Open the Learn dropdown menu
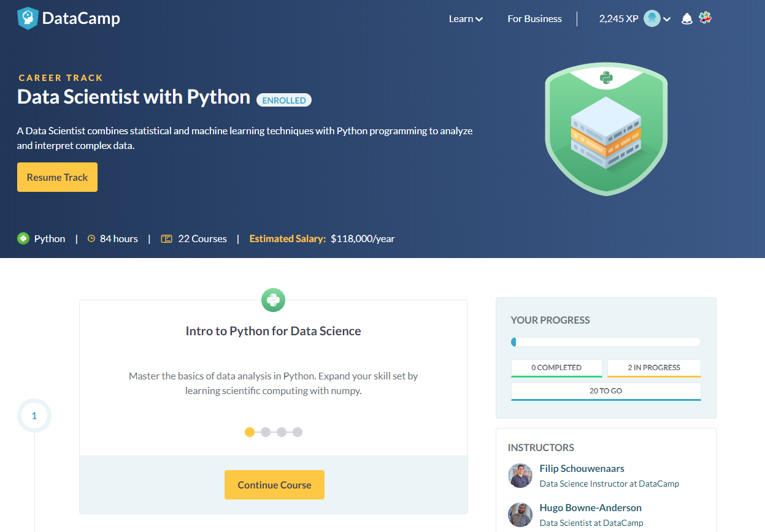765x532 pixels. pyautogui.click(x=466, y=19)
